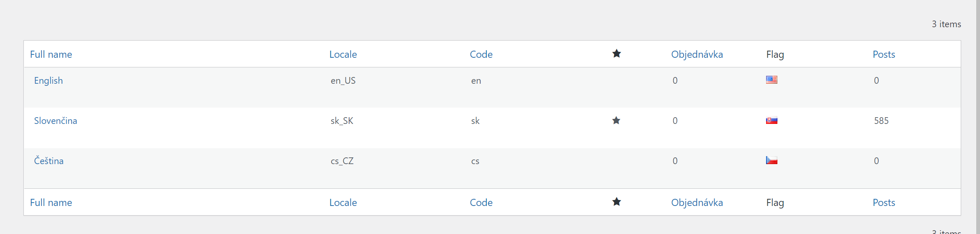Image resolution: width=980 pixels, height=234 pixels.
Task: Sort by Locale in the footer row
Action: pyautogui.click(x=343, y=203)
